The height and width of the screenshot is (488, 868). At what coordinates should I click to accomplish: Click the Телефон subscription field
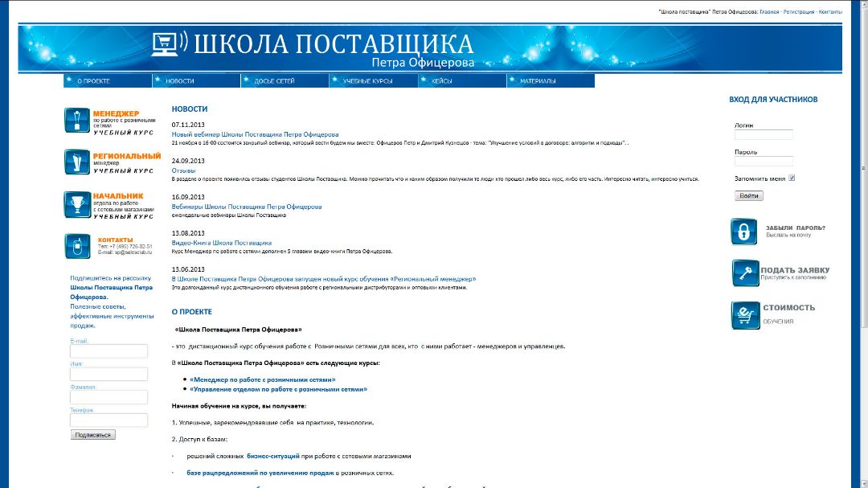click(x=108, y=420)
